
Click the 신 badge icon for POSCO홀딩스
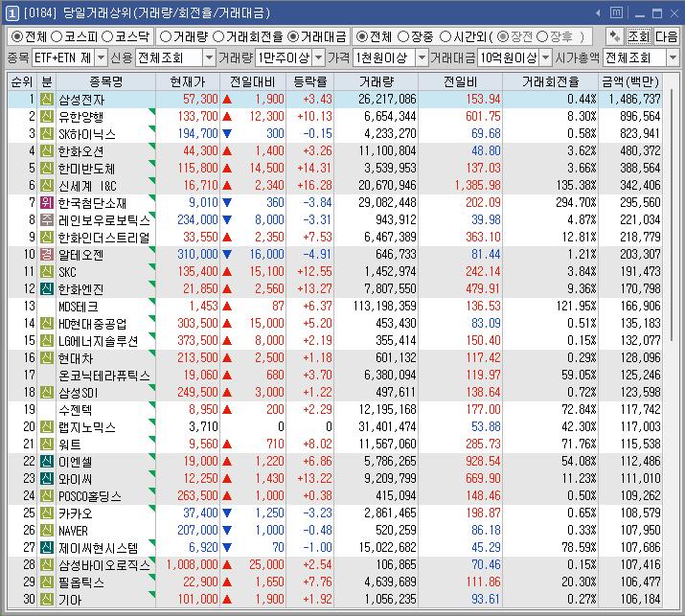[47, 496]
